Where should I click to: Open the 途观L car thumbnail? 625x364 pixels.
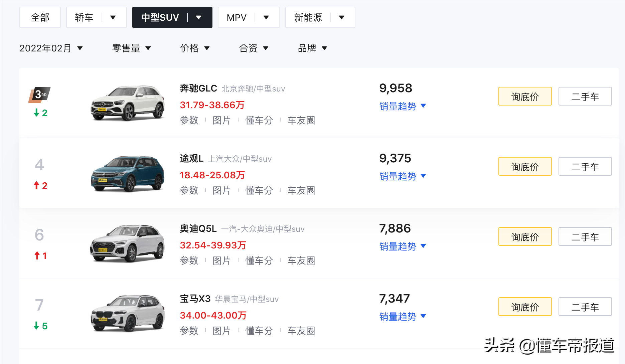point(128,173)
